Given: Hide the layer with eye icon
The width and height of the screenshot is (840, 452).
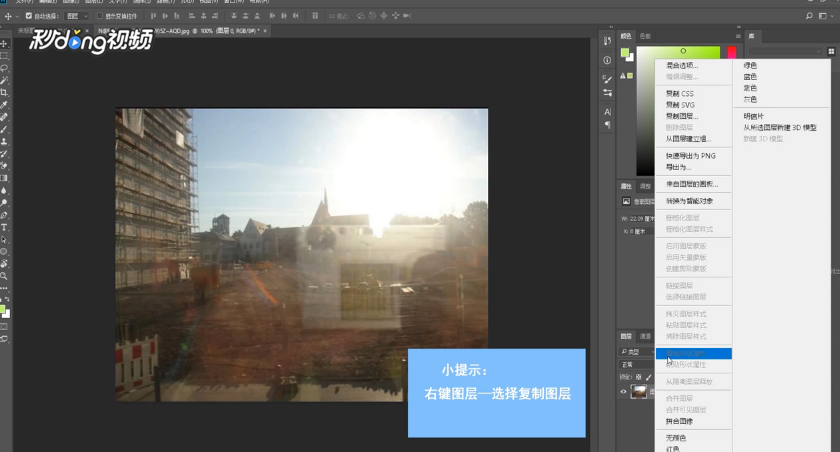Looking at the screenshot, I should click(x=623, y=392).
